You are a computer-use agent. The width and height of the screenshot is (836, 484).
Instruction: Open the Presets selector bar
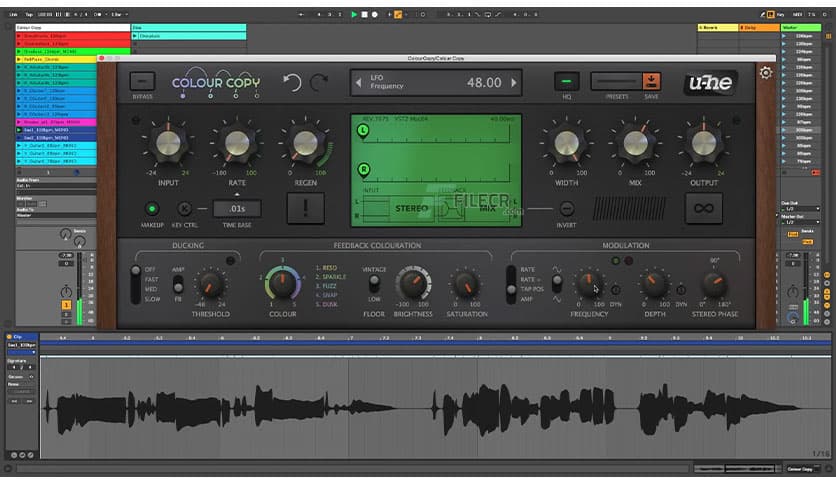click(615, 82)
